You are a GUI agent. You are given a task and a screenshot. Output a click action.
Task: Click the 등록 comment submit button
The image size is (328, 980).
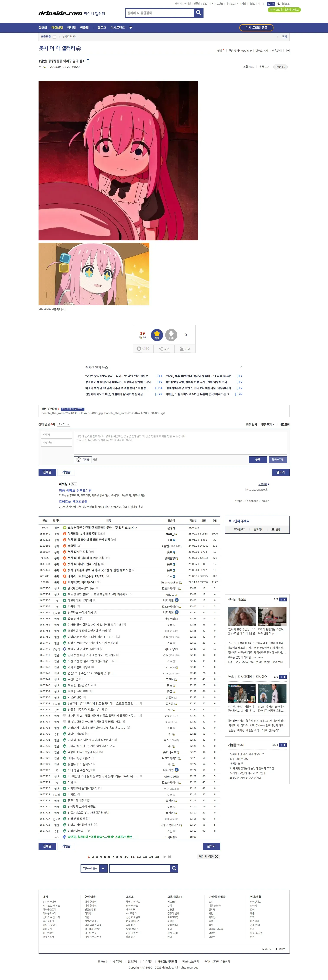258,460
